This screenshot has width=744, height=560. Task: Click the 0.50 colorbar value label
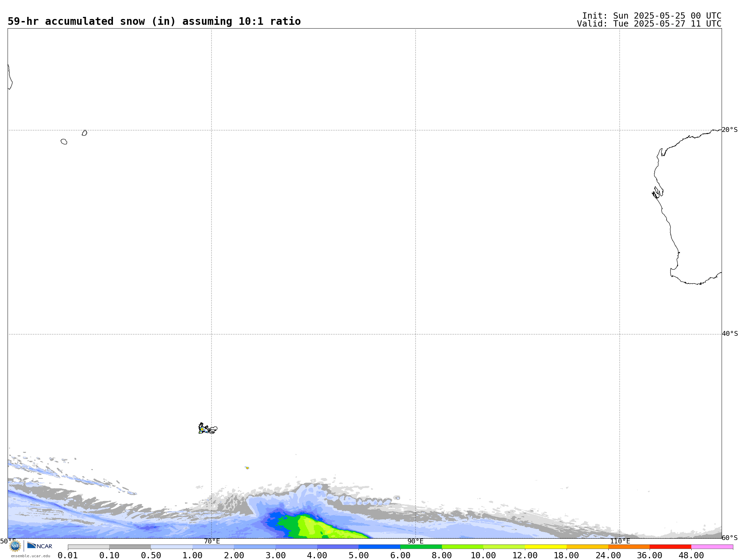(x=151, y=556)
